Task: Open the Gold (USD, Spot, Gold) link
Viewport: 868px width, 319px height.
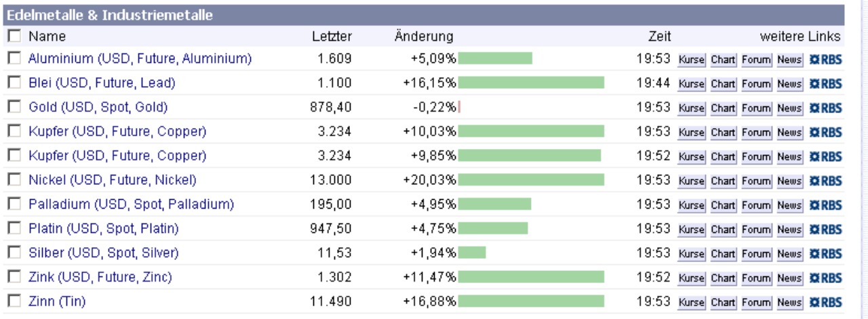Action: point(98,107)
